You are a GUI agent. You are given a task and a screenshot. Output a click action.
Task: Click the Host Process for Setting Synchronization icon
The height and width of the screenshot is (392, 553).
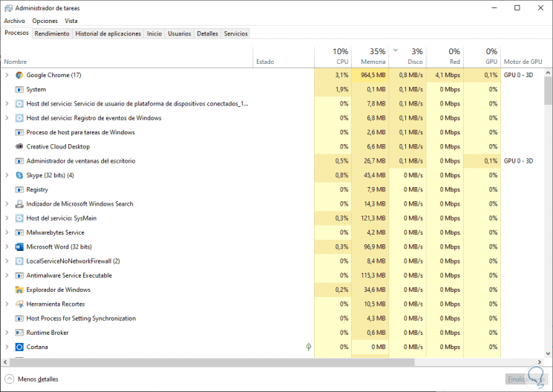[x=19, y=318]
